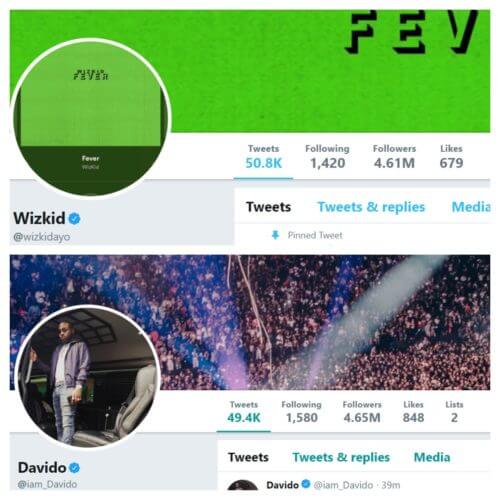This screenshot has height=500, width=500.
Task: Switch to Davido's Tweets & replies tab
Action: (341, 457)
